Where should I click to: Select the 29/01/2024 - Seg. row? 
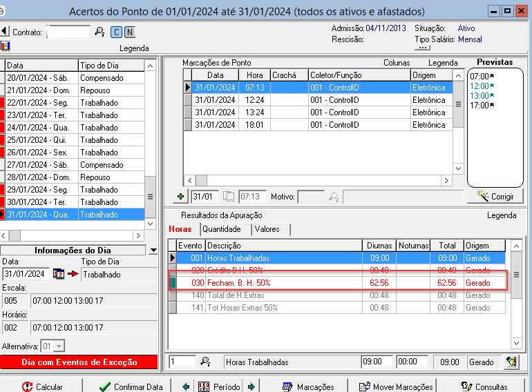pos(41,190)
